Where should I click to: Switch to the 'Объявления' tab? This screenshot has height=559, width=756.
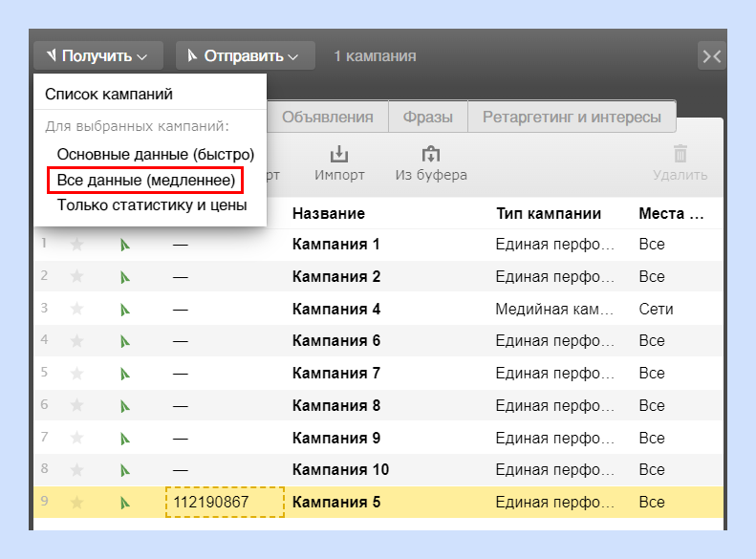(328, 117)
